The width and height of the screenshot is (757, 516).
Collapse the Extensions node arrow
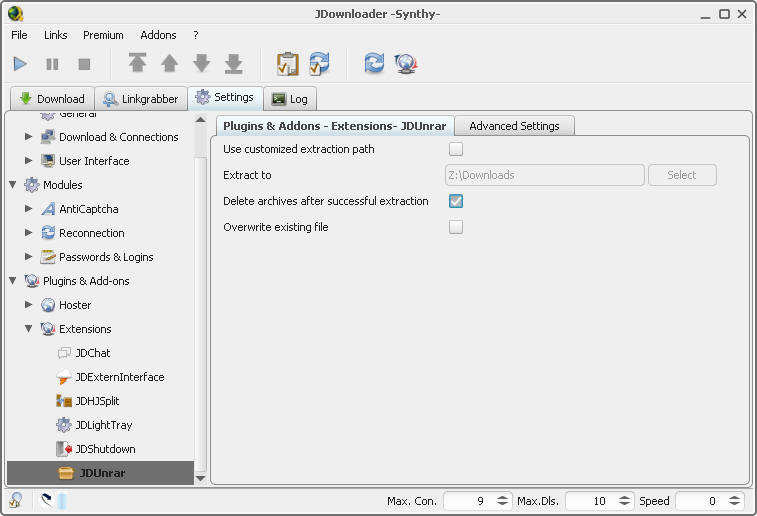click(28, 329)
